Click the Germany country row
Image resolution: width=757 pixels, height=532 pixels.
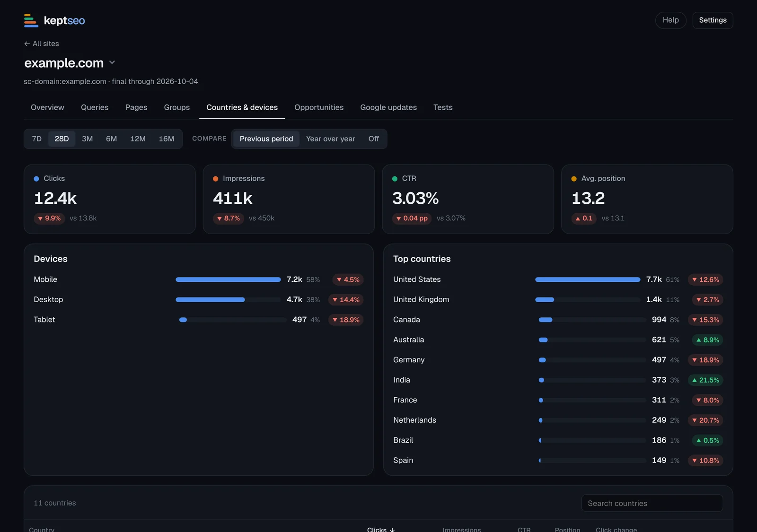(558, 360)
